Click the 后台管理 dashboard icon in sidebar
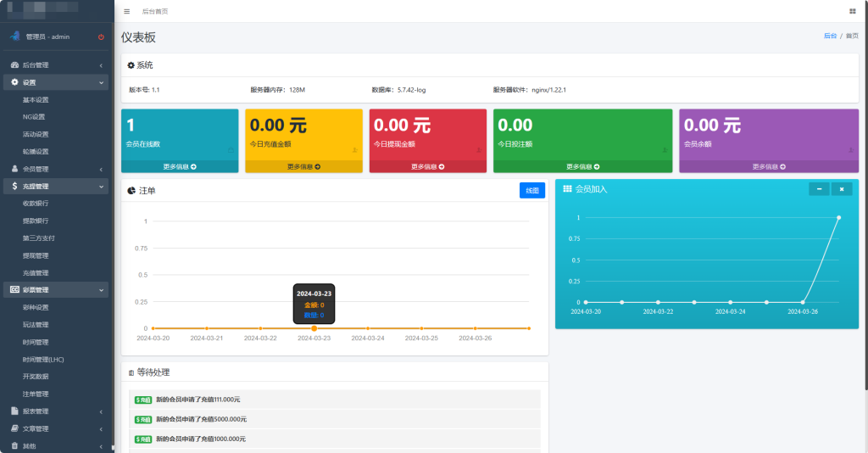This screenshot has width=868, height=453. [x=14, y=65]
